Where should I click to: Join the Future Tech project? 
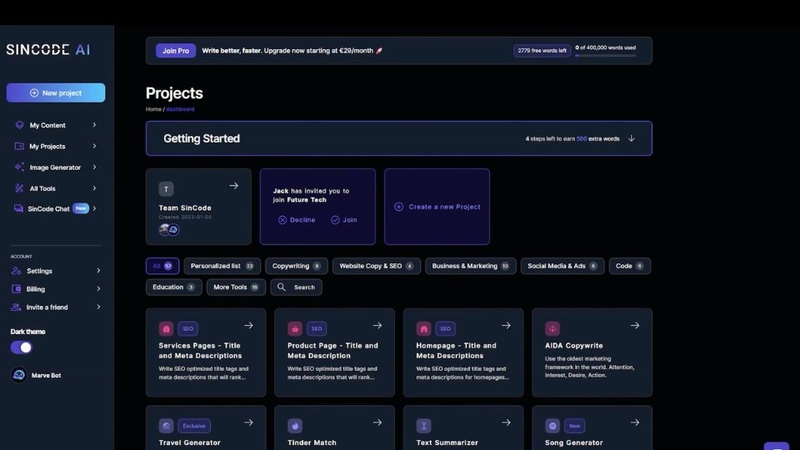coord(344,220)
